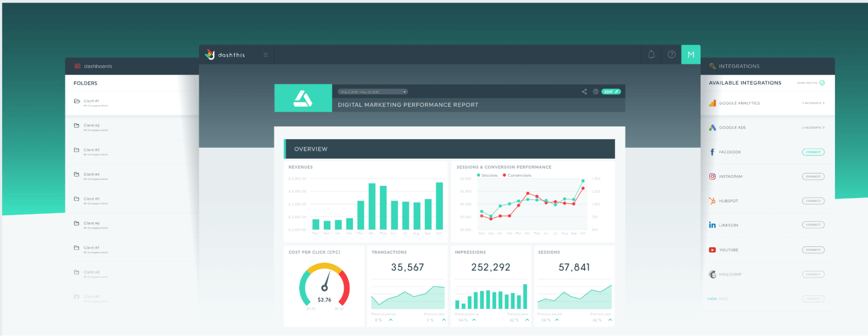Click the HubSpot icon
Screen dimensions: 868x336
712,201
